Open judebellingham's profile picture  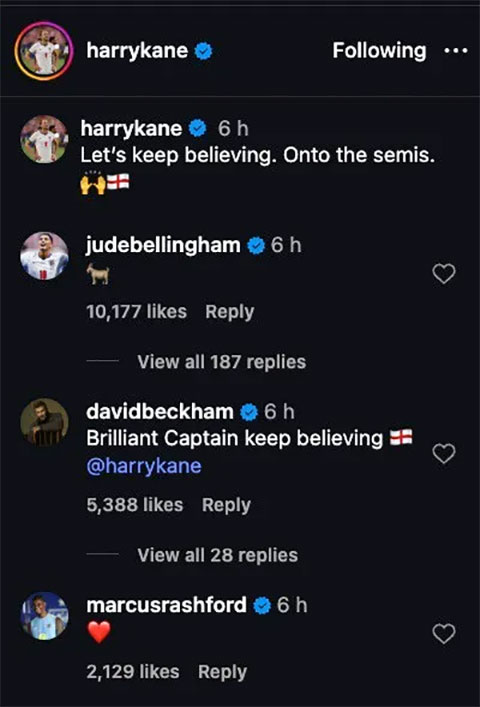tap(44, 256)
